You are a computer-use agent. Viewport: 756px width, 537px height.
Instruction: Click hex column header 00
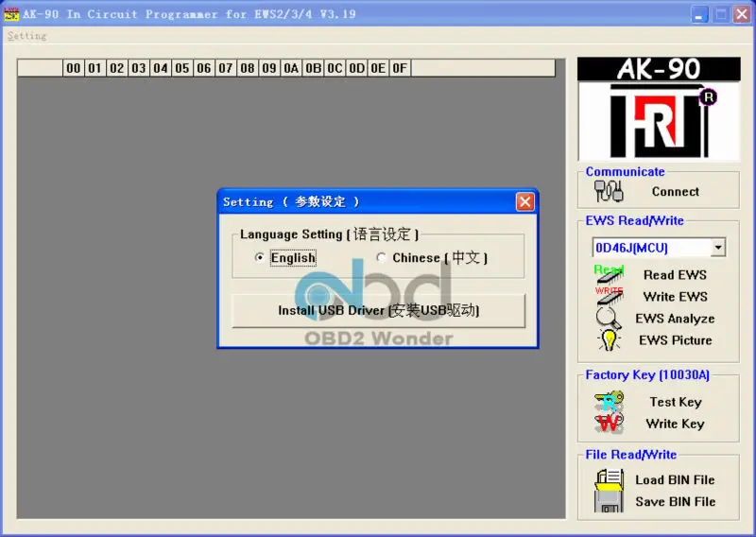(74, 68)
